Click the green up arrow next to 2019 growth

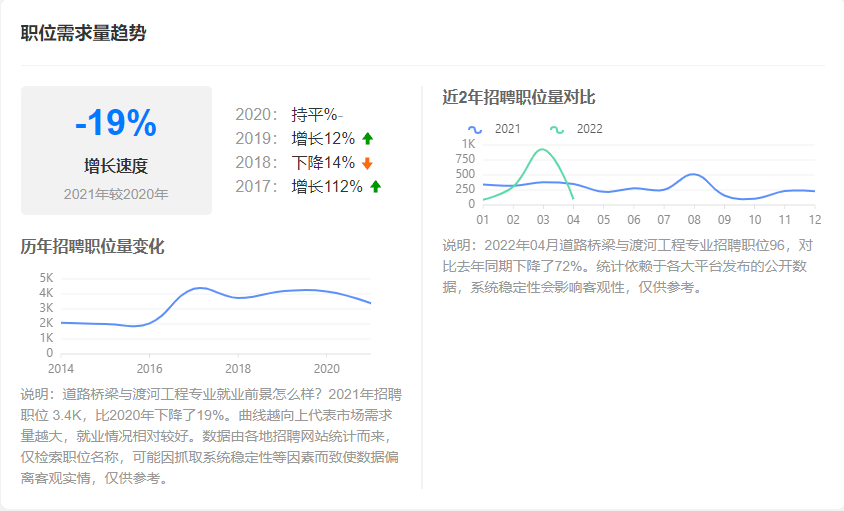(368, 139)
